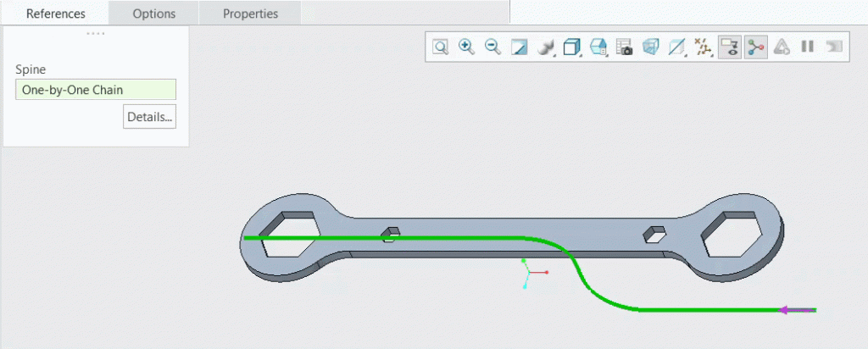
Task: Expand the Display Style cube dropdown
Action: coord(572,47)
